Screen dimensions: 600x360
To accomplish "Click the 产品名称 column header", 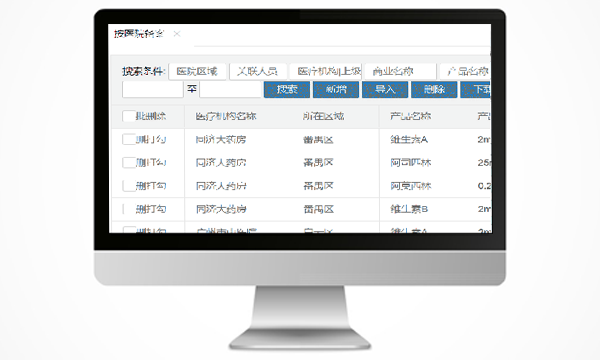I will 411,116.
